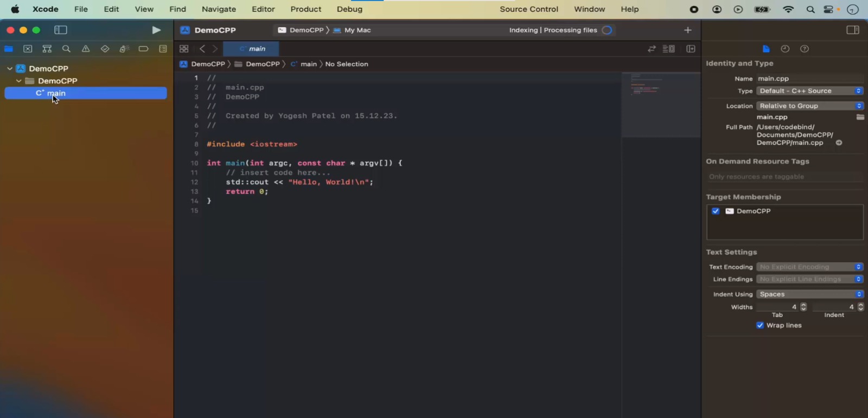Toggle the inspector panel button
The width and height of the screenshot is (868, 418).
click(x=853, y=30)
